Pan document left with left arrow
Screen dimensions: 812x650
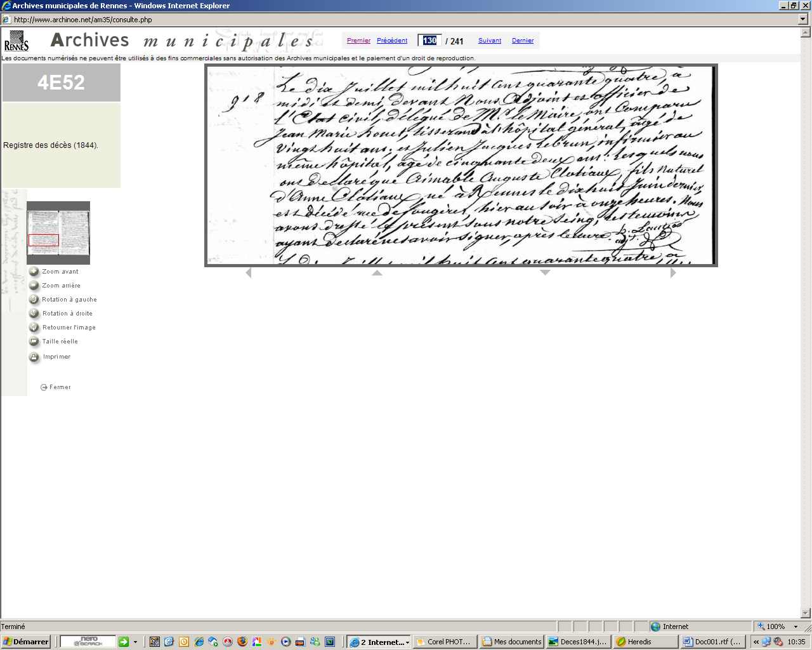point(249,273)
